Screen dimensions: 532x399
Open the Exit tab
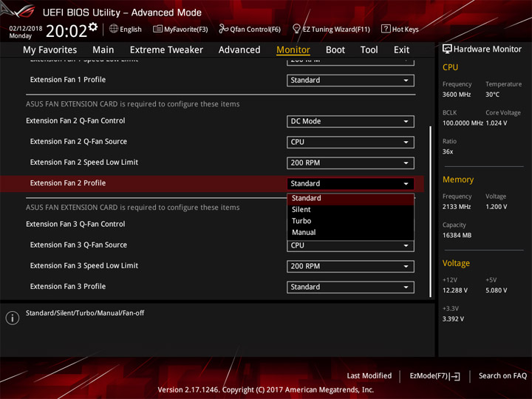tap(401, 50)
